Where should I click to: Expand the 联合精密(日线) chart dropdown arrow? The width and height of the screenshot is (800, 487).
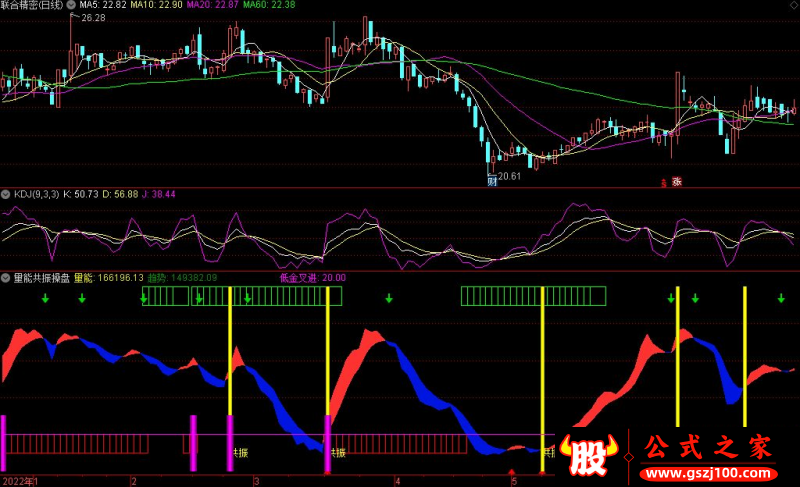(6, 6)
